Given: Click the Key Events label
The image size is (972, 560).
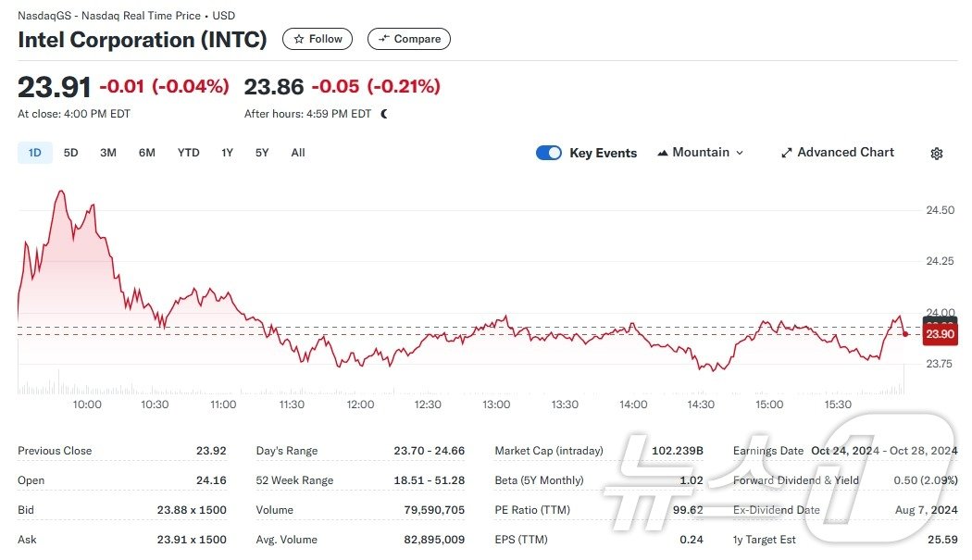Looking at the screenshot, I should [x=603, y=153].
